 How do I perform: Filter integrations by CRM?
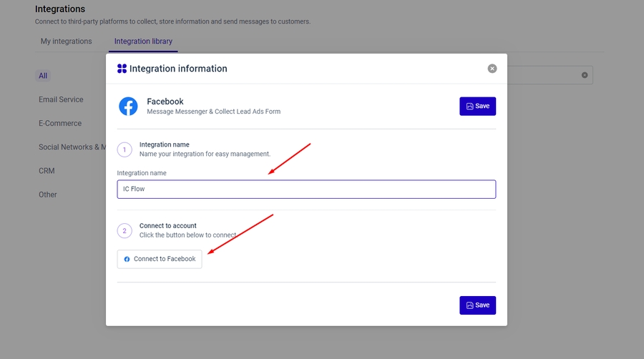pyautogui.click(x=47, y=171)
